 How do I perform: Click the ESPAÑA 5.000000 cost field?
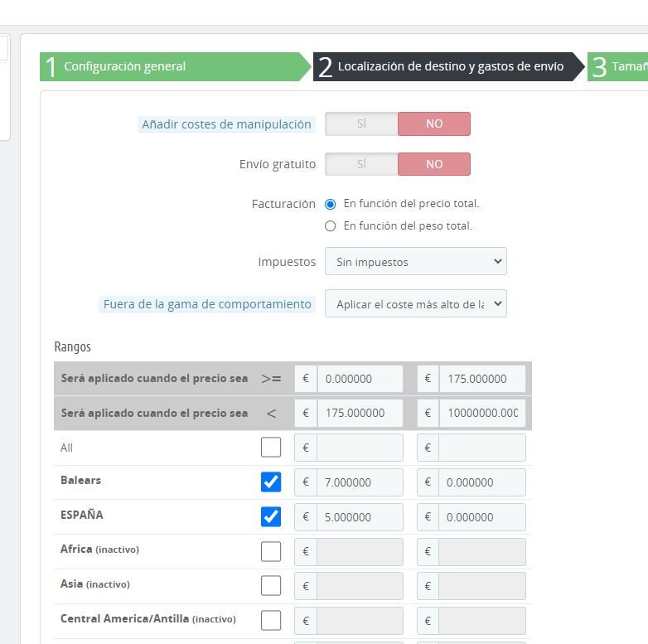pos(360,516)
